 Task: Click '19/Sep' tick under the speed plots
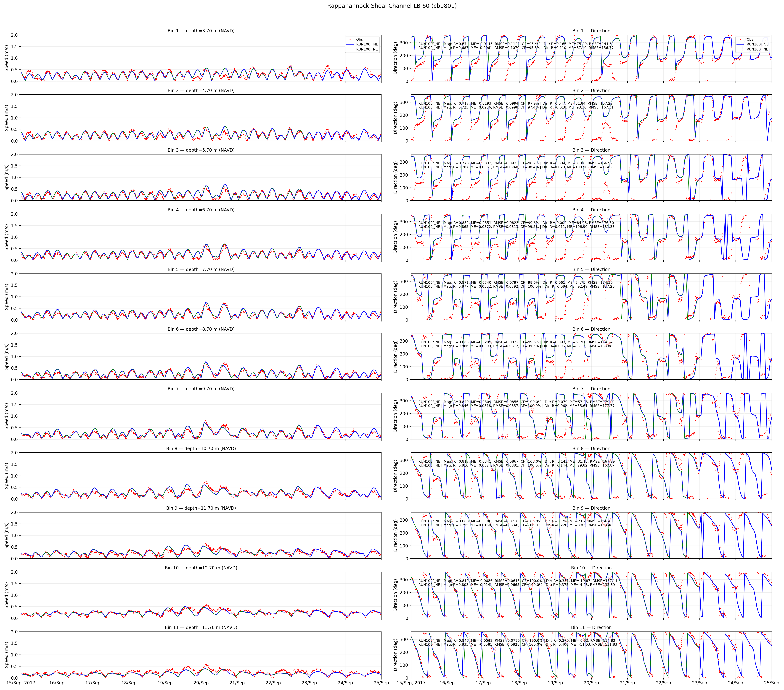coord(165,683)
